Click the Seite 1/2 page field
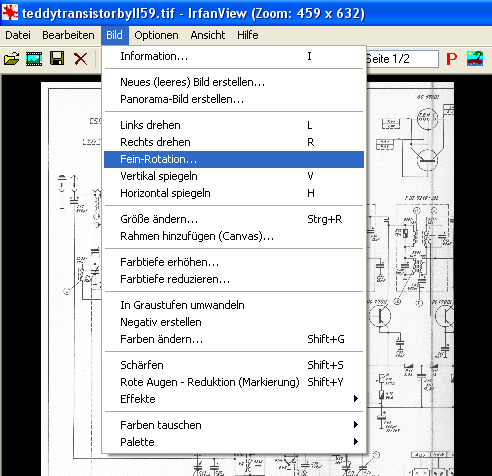 [x=403, y=59]
